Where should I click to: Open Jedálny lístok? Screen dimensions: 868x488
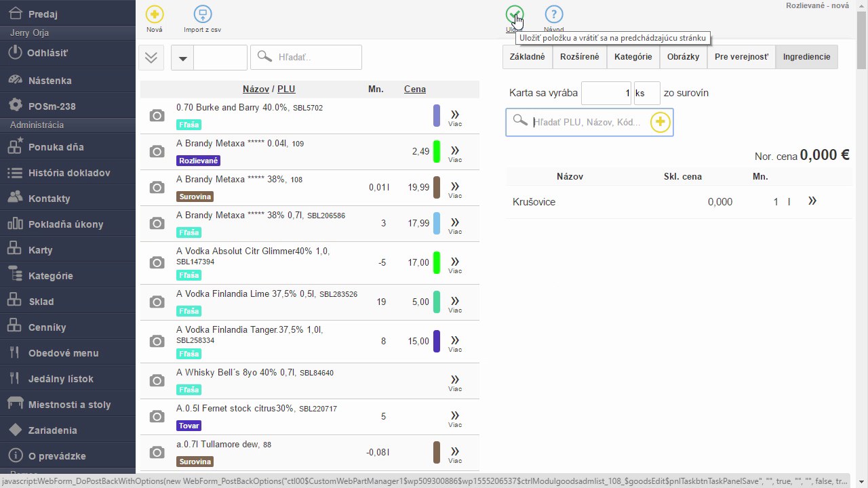click(x=68, y=378)
